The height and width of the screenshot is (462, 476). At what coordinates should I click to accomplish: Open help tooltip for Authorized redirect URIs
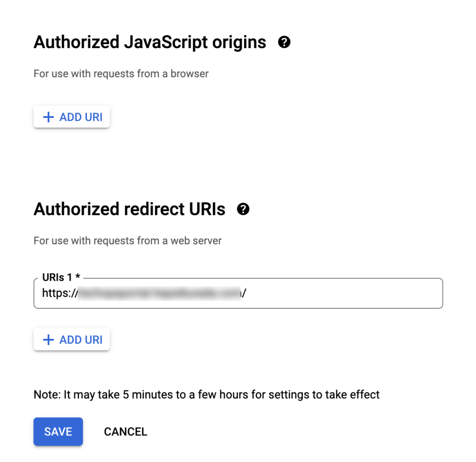tap(243, 209)
